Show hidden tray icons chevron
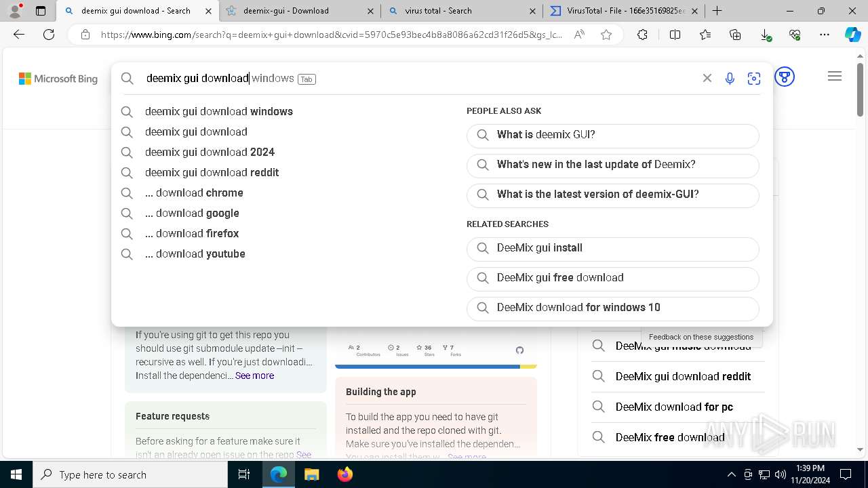 (x=731, y=474)
